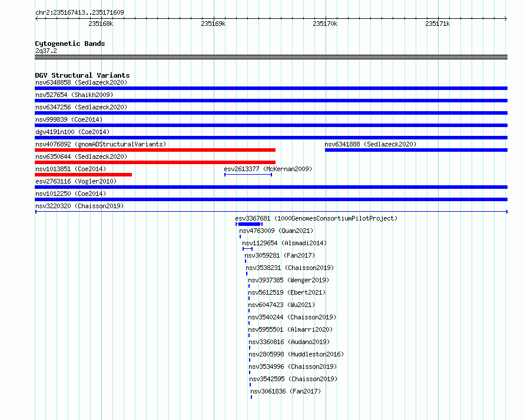This screenshot has height=420, width=524.
Task: Click the DGV Structural Variants track title
Action: pyautogui.click(x=82, y=75)
